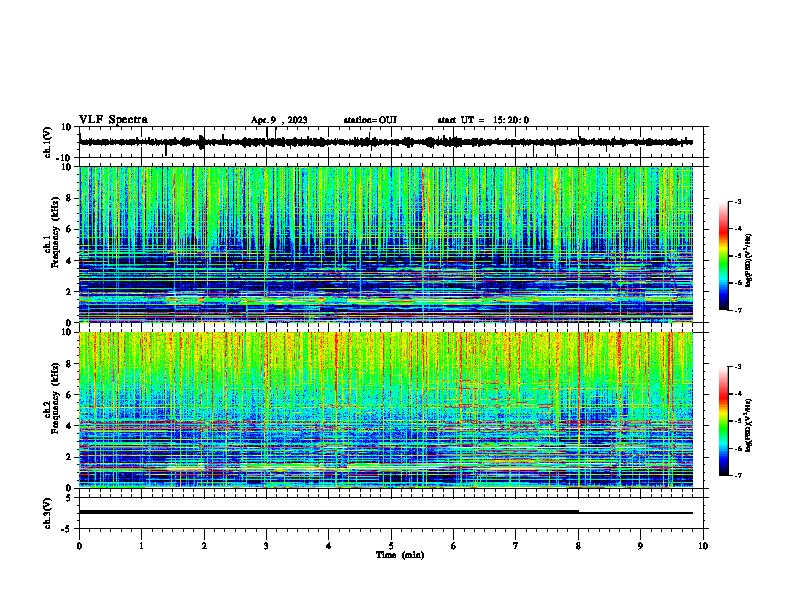Viewport: 792px width, 612px height.
Task: Click tick label 9 on the Time axis
Action: coord(640,546)
